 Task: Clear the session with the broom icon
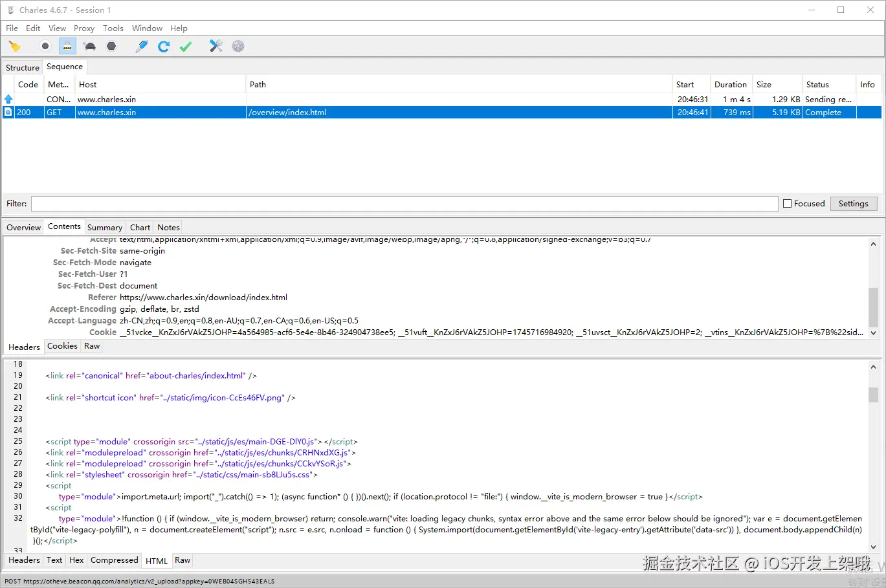[x=15, y=46]
